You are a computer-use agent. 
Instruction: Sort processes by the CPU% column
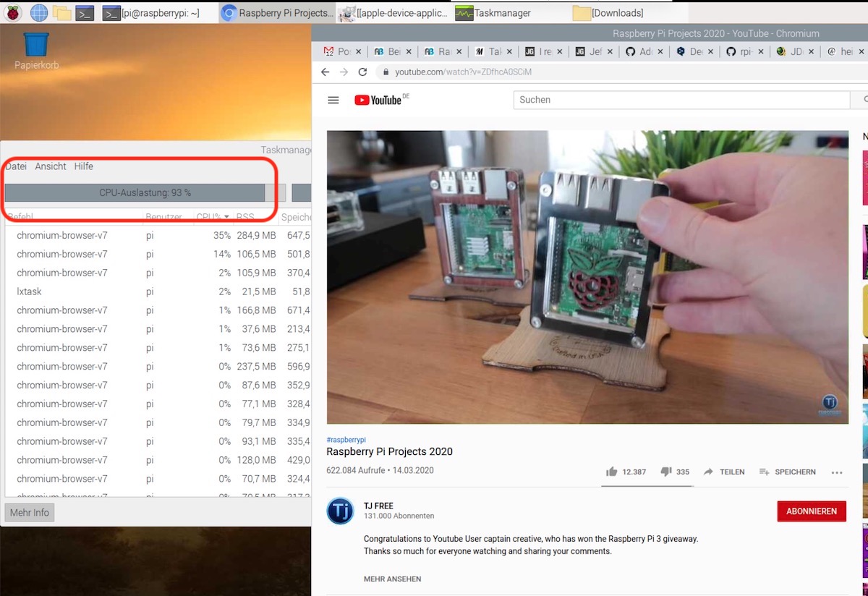click(213, 217)
